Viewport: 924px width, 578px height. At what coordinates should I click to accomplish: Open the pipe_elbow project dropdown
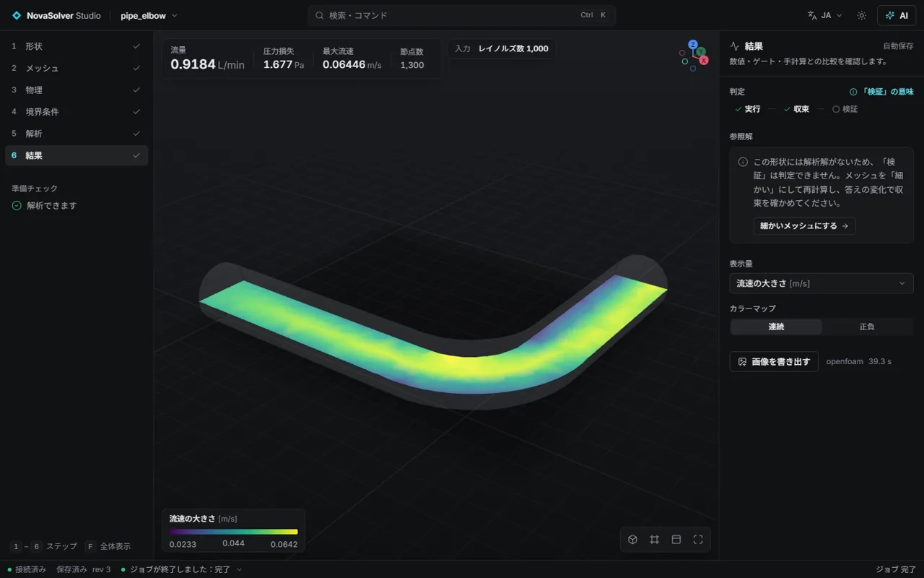click(x=149, y=15)
